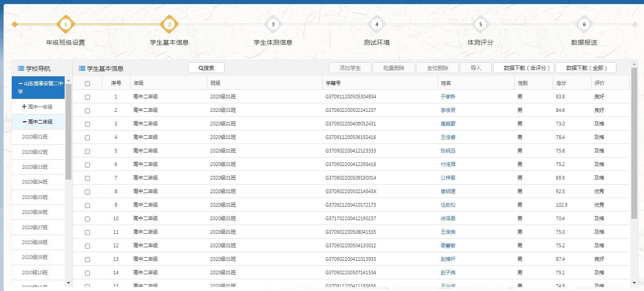Open student link 唐明建
Viewport: 644px width, 291px height.
(x=448, y=191)
